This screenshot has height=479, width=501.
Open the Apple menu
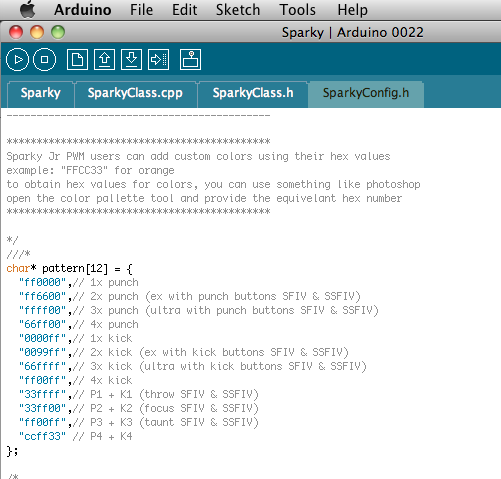tap(28, 9)
